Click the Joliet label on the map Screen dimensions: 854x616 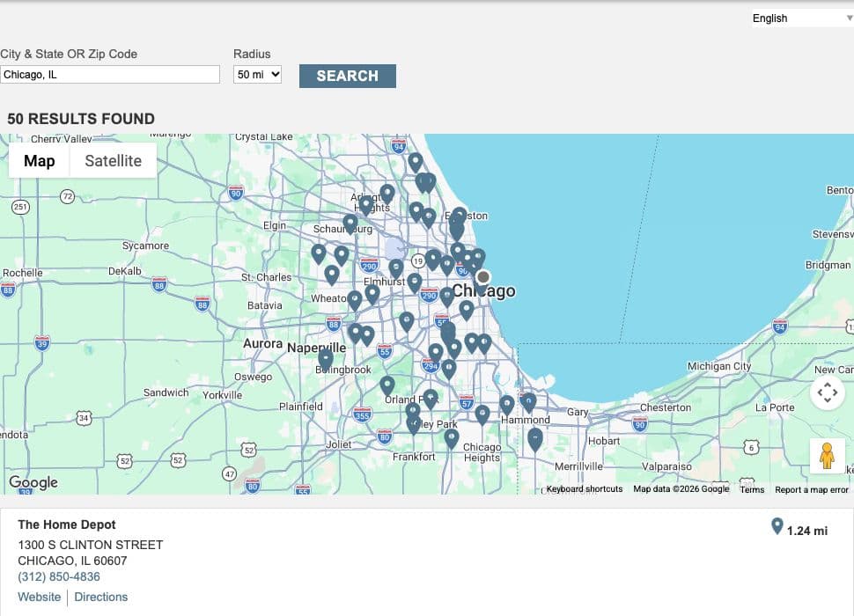point(338,444)
